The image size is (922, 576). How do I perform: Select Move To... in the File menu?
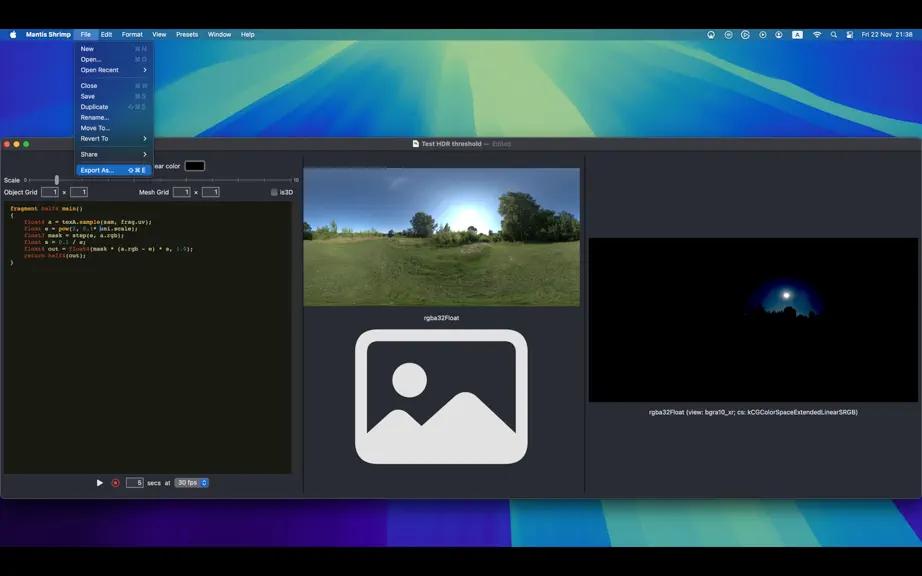coord(113,128)
